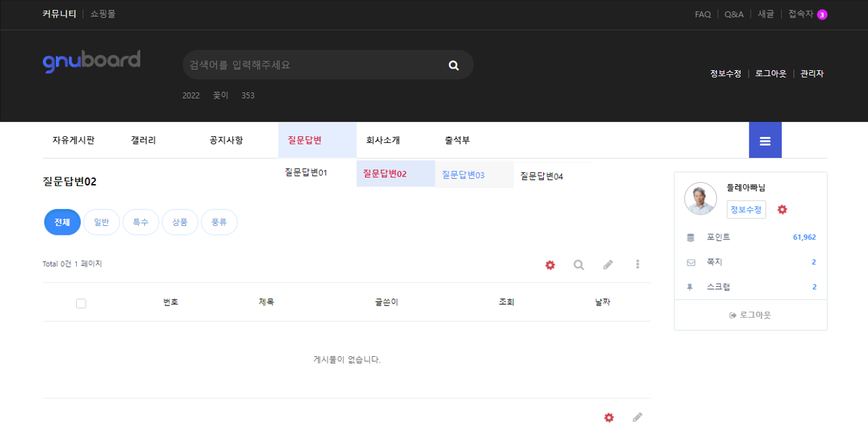
Task: Click the bottom write pencil icon
Action: pyautogui.click(x=638, y=417)
